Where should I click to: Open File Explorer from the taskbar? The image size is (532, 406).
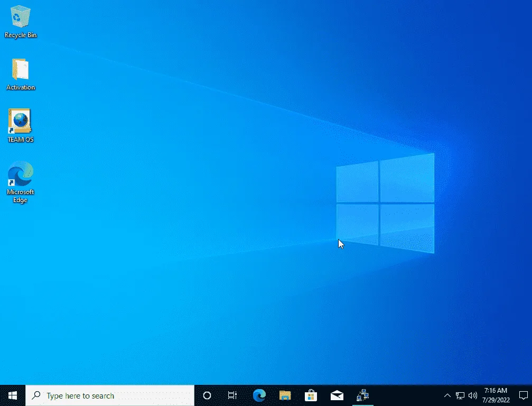tap(285, 395)
